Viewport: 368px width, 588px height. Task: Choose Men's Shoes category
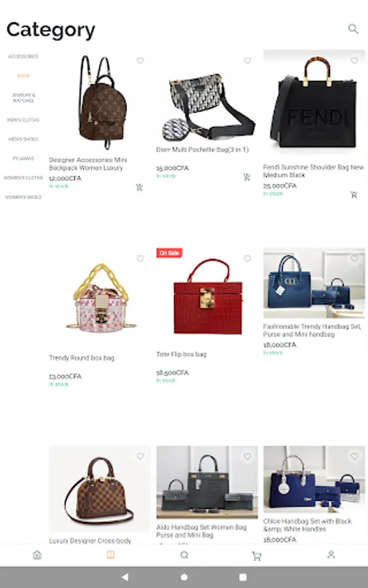(24, 139)
